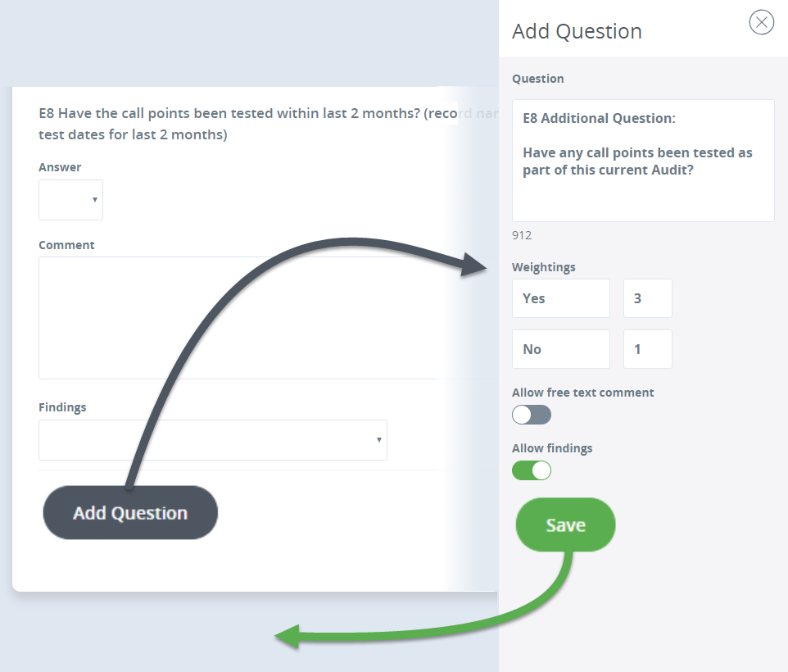The height and width of the screenshot is (672, 788).
Task: Click the weighting value field containing 3
Action: (x=647, y=298)
